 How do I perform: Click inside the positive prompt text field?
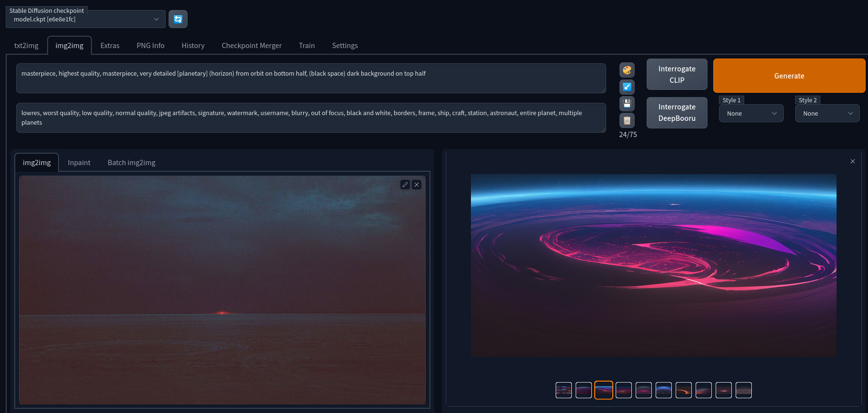pos(311,78)
